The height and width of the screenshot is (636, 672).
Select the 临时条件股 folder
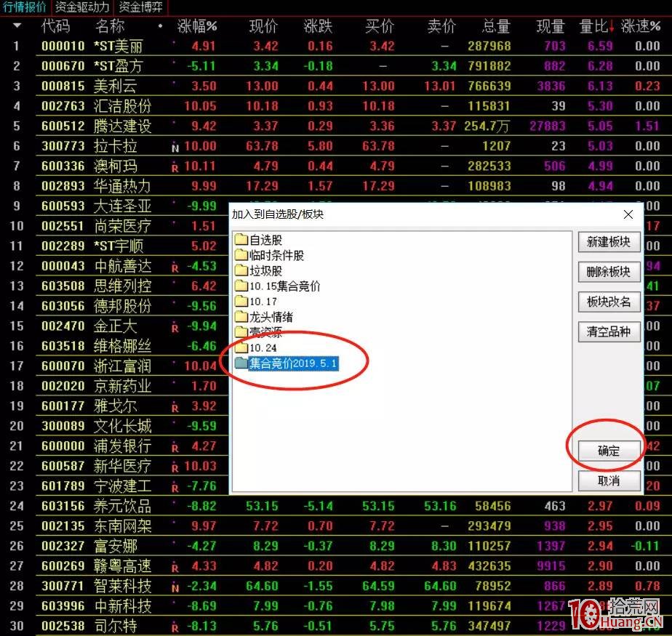[270, 255]
